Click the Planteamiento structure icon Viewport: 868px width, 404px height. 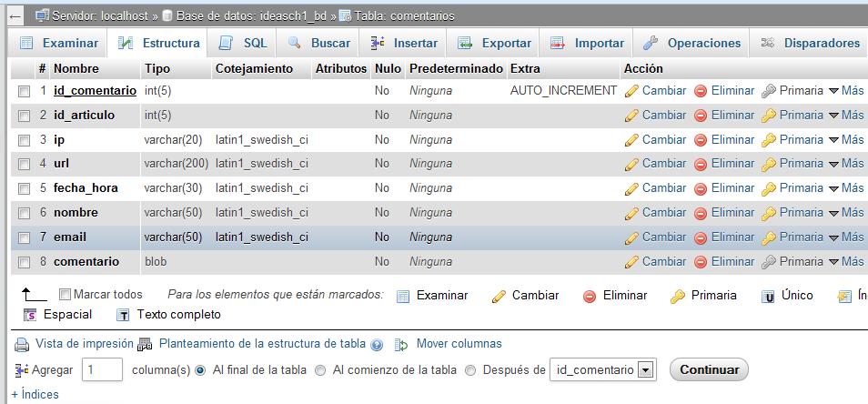(145, 345)
